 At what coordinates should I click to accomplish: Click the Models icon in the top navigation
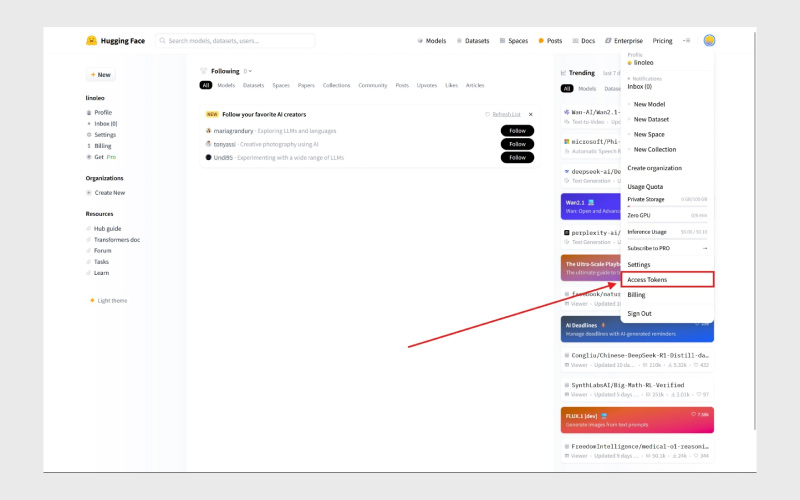click(x=421, y=41)
